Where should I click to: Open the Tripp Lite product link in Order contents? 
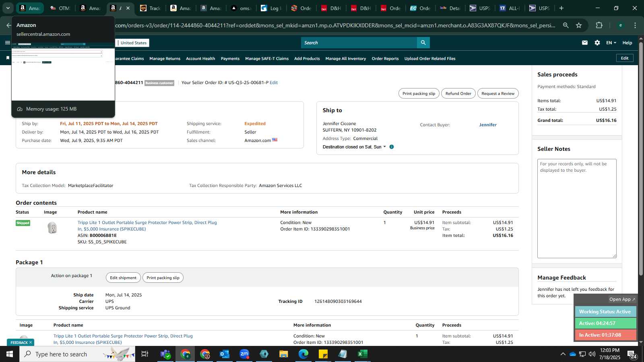click(x=147, y=226)
